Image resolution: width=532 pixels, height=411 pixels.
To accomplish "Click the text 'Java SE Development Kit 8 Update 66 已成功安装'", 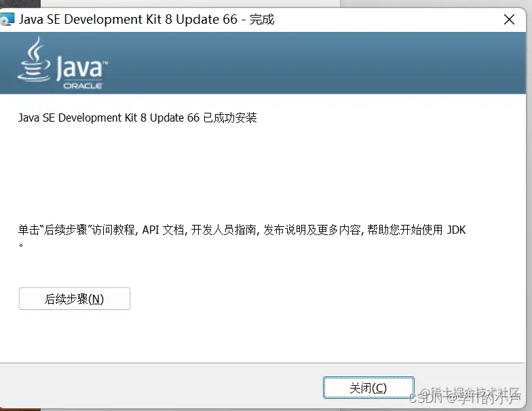I will (x=137, y=118).
